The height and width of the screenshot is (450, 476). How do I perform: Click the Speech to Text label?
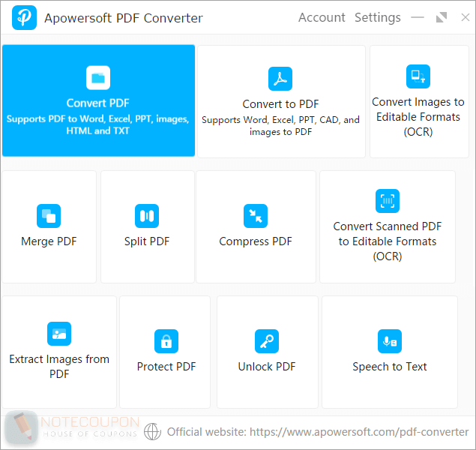[x=390, y=367]
